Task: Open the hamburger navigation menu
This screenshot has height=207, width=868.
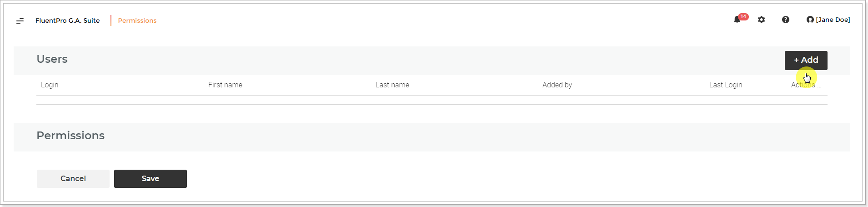Action: 20,21
